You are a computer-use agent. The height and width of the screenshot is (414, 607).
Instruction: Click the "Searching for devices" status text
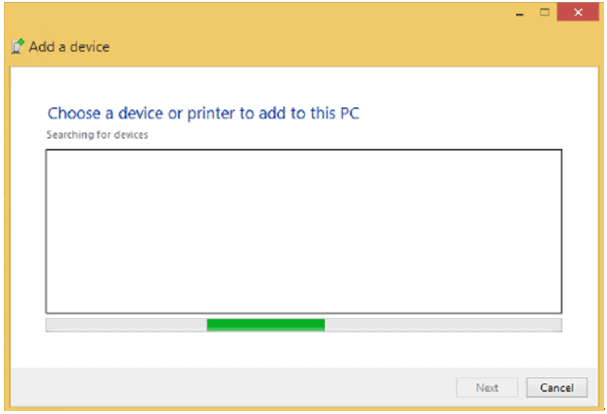pos(97,134)
